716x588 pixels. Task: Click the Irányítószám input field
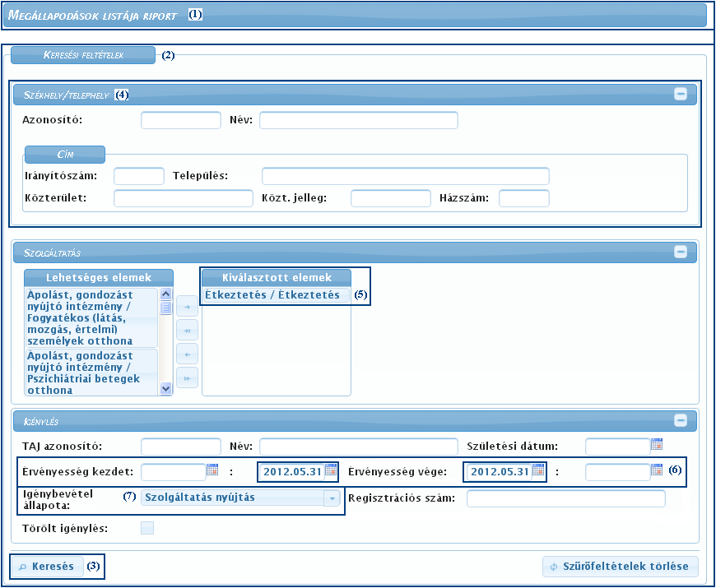point(139,176)
